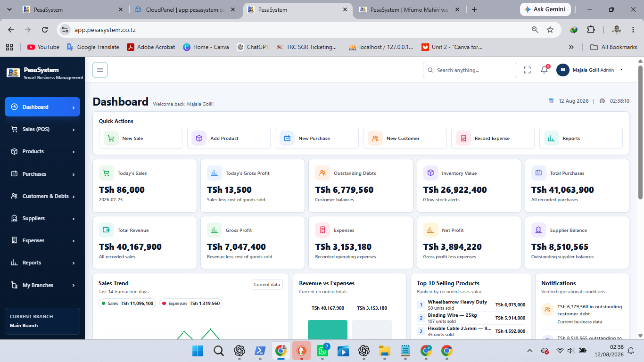Screen dimensions: 644x362
Task: Open the notifications bell icon
Action: [x=544, y=70]
